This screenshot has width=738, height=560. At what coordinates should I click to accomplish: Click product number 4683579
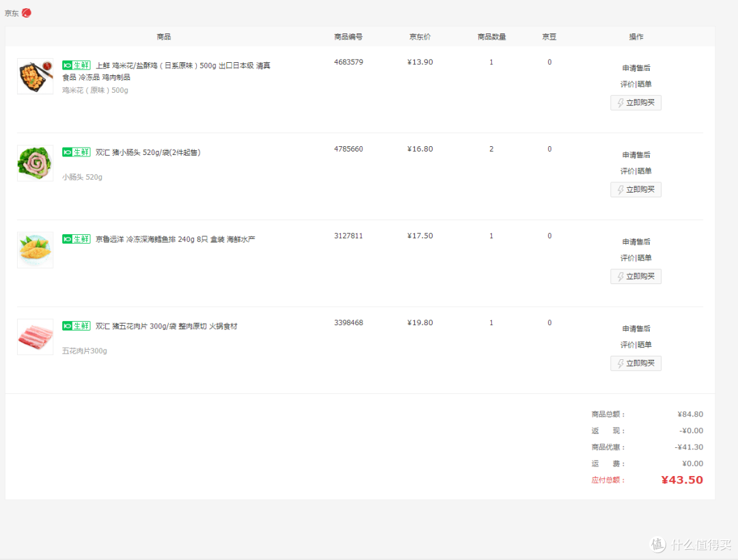pyautogui.click(x=348, y=62)
